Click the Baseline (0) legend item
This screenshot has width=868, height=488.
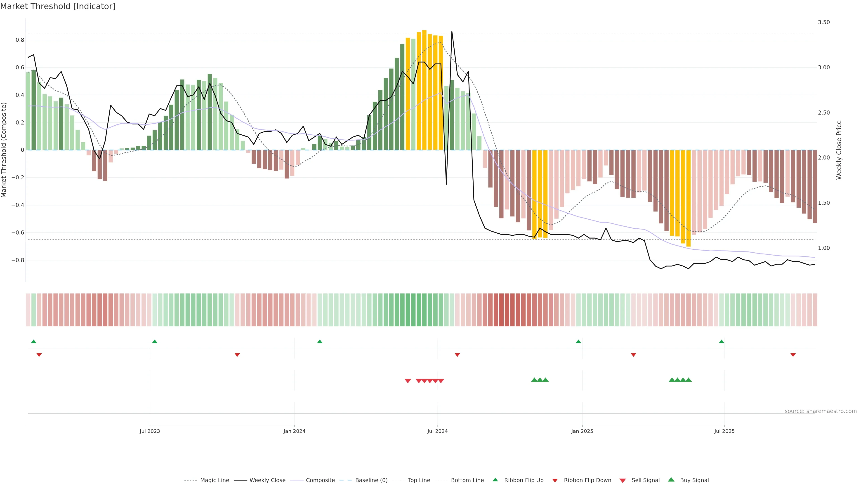click(371, 480)
